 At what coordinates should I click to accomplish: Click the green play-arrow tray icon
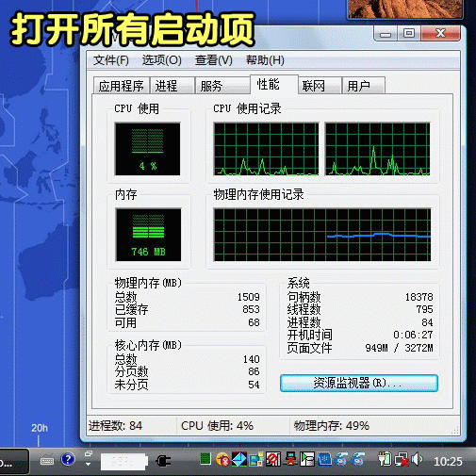pyautogui.click(x=307, y=459)
